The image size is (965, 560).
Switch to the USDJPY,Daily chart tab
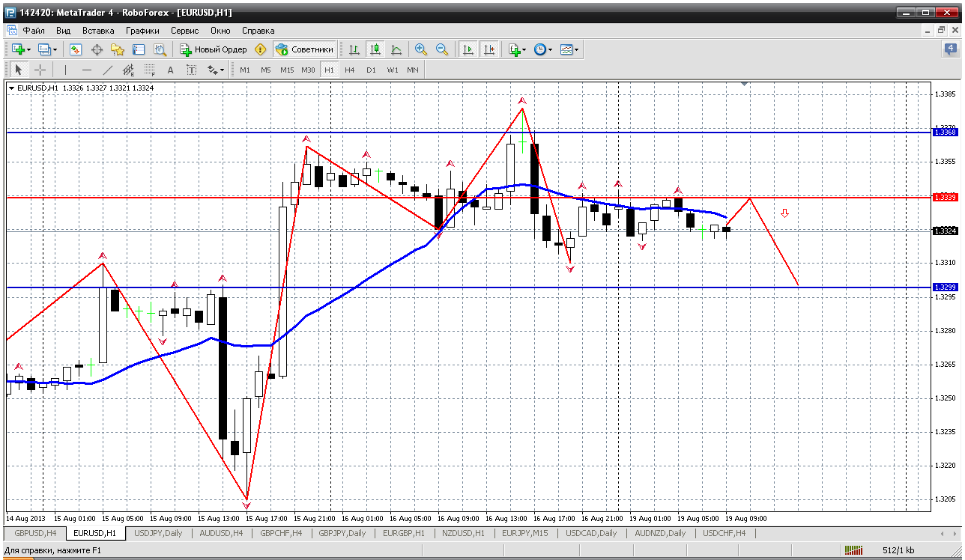158,533
